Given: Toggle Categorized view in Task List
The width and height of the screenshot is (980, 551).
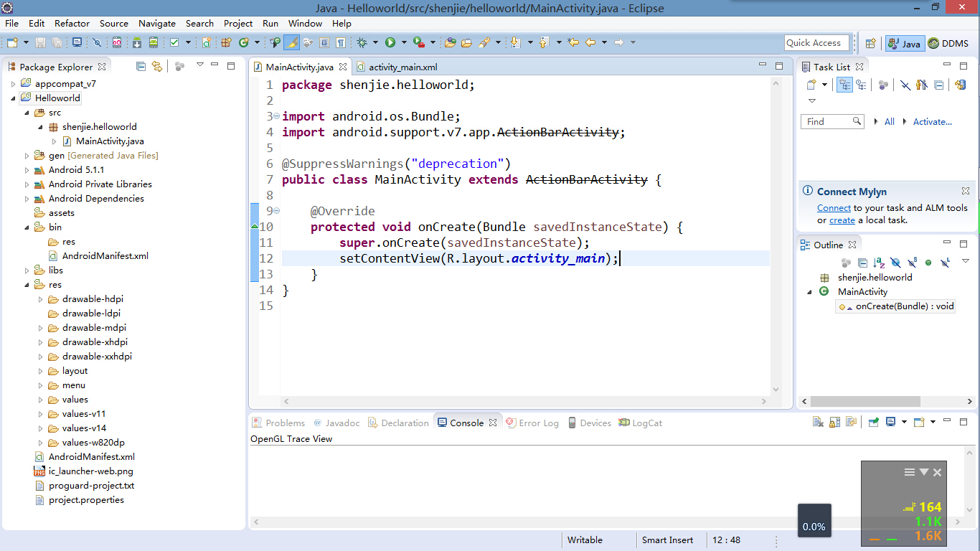Looking at the screenshot, I should [844, 85].
